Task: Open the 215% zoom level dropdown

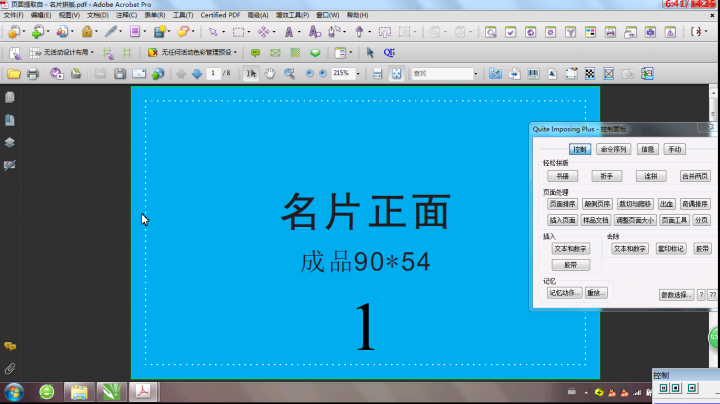Action: [357, 74]
